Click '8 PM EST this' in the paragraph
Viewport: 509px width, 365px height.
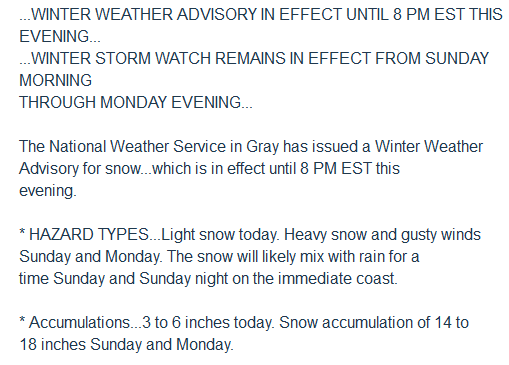[350, 169]
